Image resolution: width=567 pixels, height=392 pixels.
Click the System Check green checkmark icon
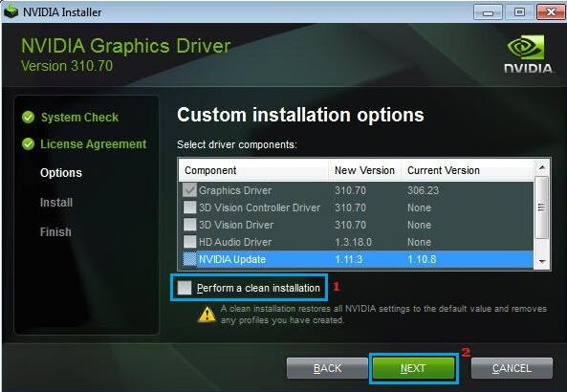[x=28, y=118]
